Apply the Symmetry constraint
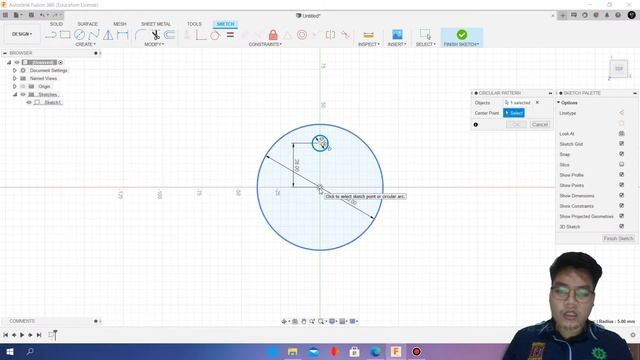This screenshot has width=640, height=360. 331,35
